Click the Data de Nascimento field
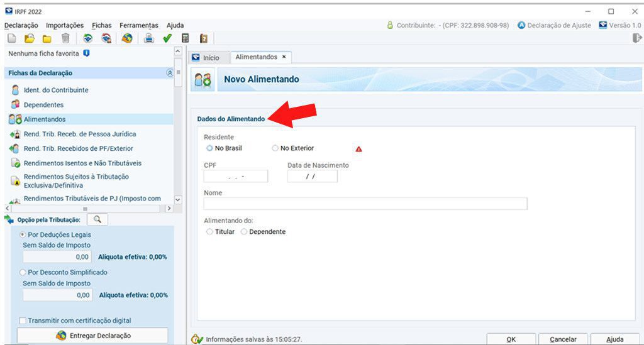This screenshot has width=644, height=345. click(x=312, y=177)
